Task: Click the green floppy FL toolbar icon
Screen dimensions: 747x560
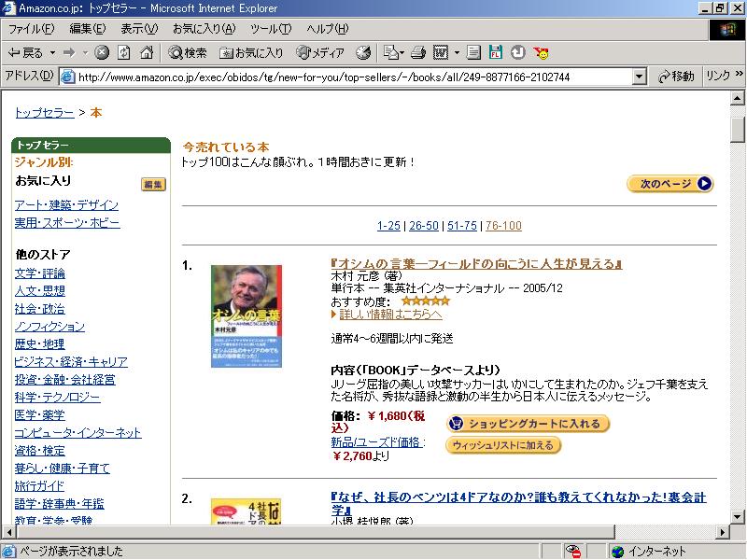Action: coord(496,52)
